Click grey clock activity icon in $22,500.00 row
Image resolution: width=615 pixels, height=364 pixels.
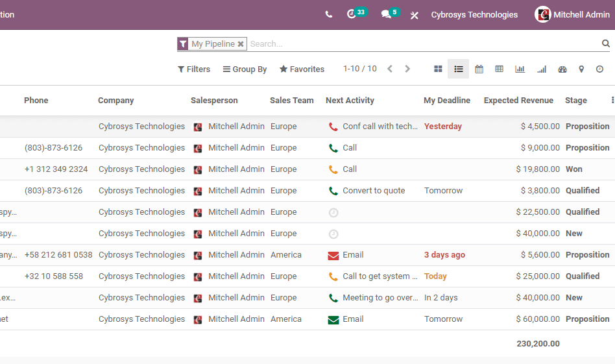click(x=333, y=213)
